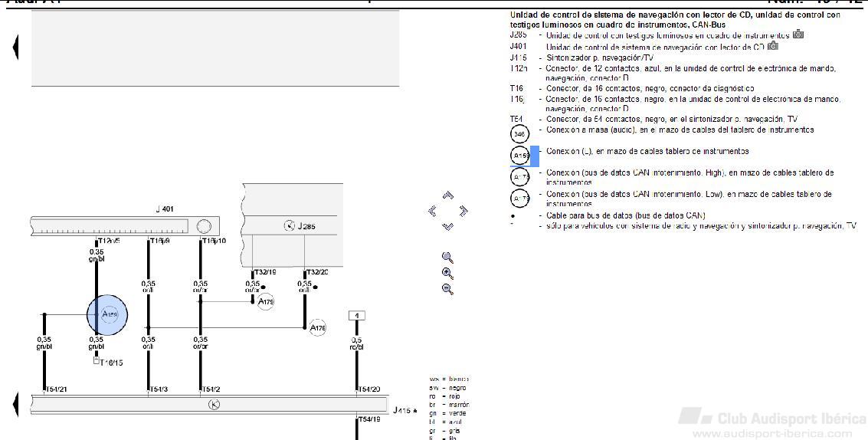Click the T16j/10 connector pin label
The image size is (868, 440).
pos(215,241)
